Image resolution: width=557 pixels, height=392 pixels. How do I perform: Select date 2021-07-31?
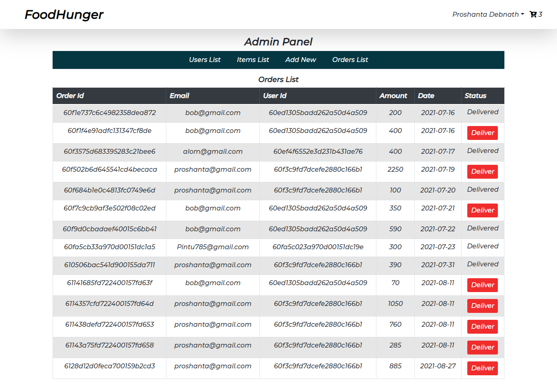point(438,265)
